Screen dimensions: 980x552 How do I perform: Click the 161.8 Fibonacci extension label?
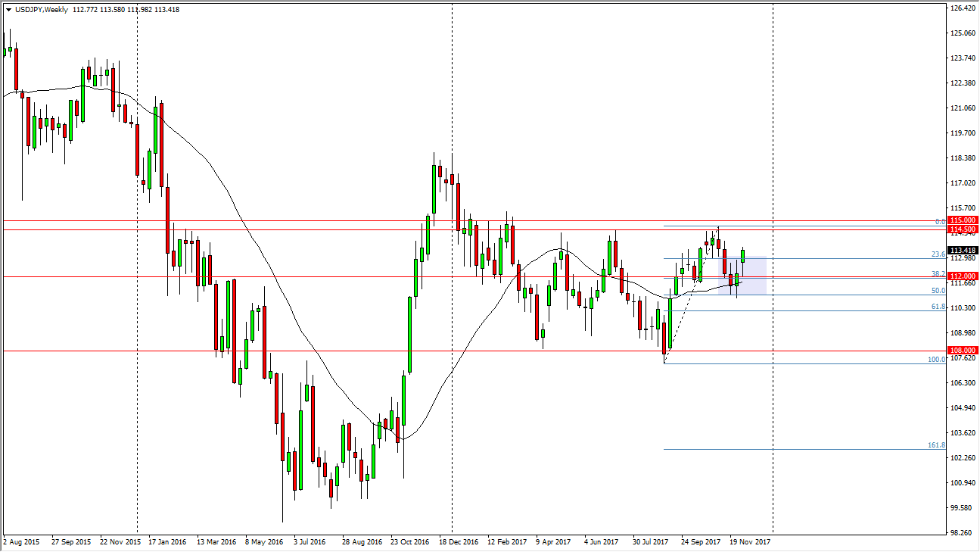pyautogui.click(x=936, y=445)
